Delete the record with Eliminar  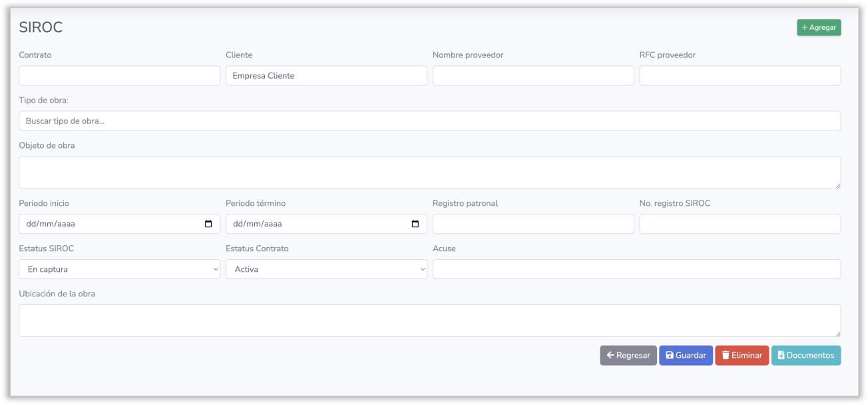742,355
